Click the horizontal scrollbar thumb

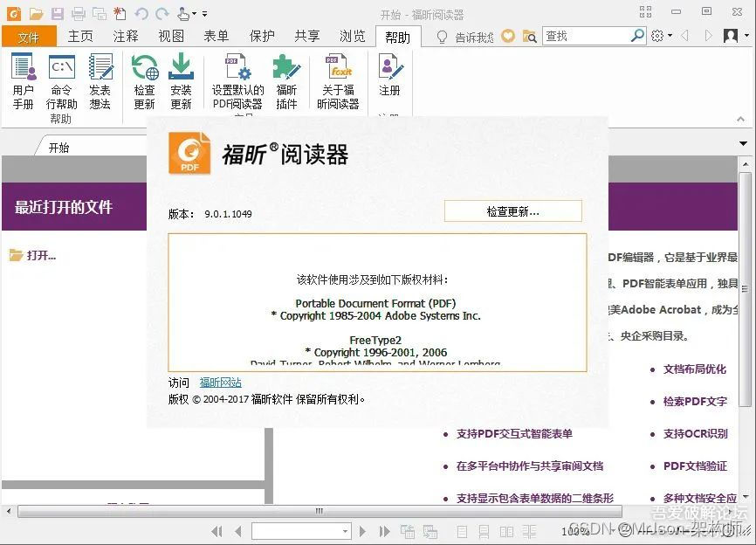[320, 511]
